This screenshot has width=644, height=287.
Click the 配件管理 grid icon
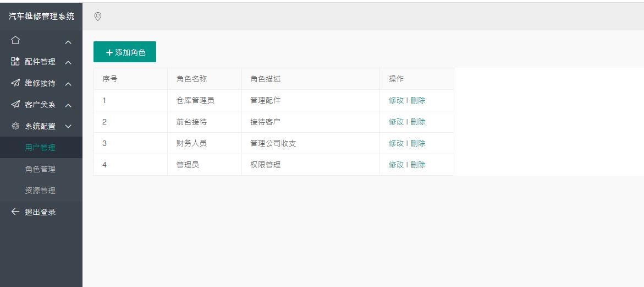[15, 62]
